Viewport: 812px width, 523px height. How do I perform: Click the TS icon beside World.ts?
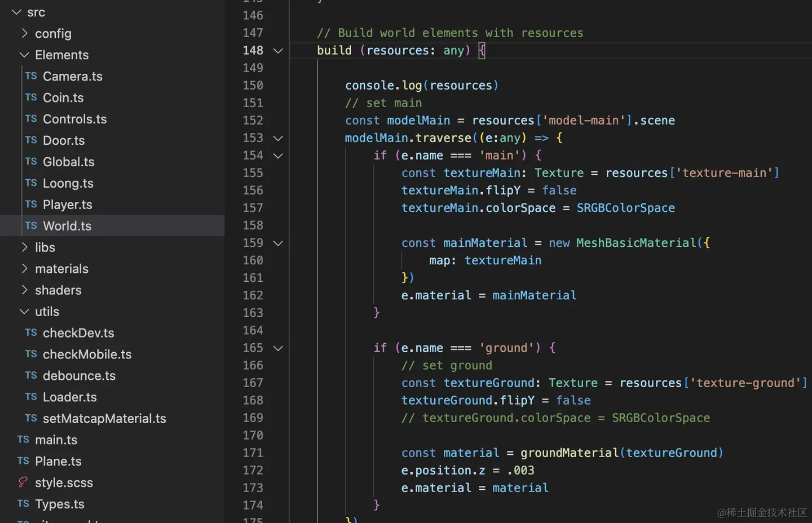tap(31, 225)
